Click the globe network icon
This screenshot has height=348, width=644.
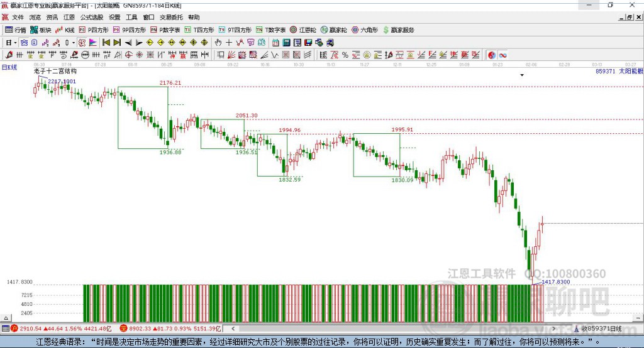coord(319,43)
